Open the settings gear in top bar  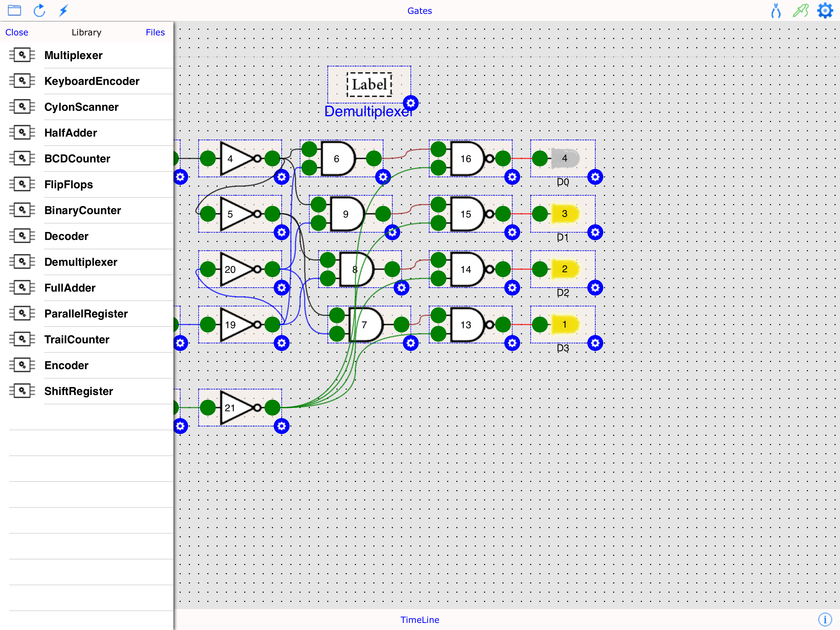coord(825,10)
